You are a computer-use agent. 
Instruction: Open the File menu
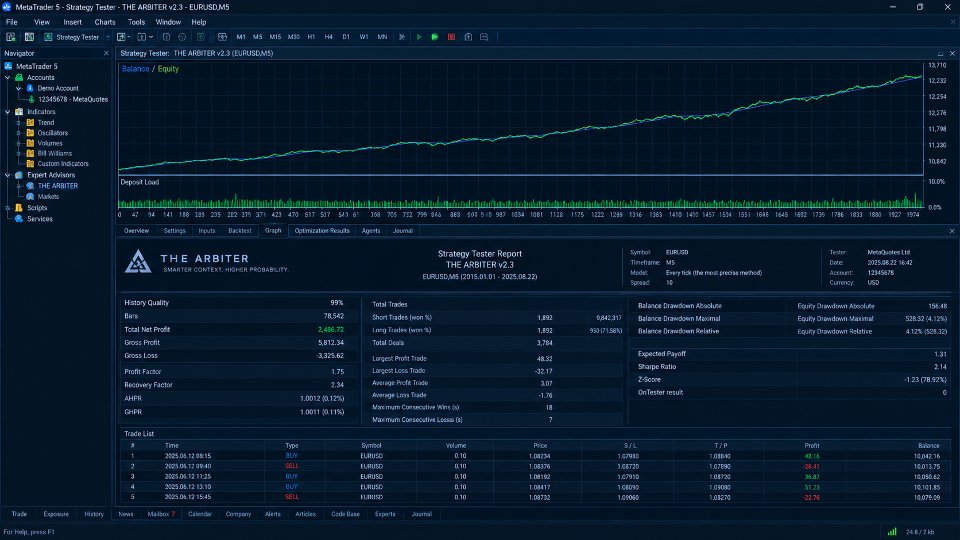[12, 22]
